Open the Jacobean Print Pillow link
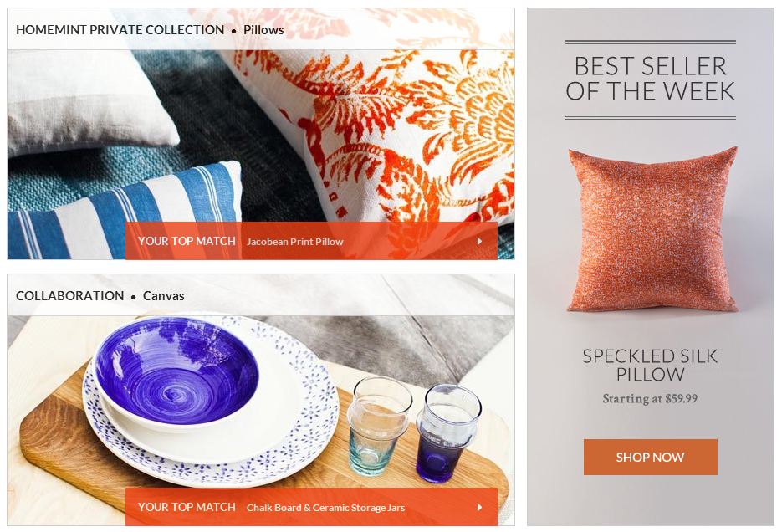Viewport: 782px width, 532px height. tap(294, 241)
